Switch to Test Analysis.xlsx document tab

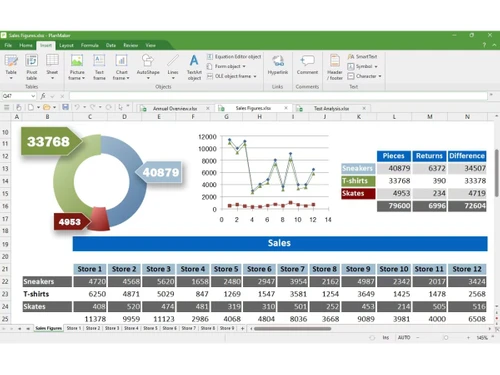(x=331, y=108)
